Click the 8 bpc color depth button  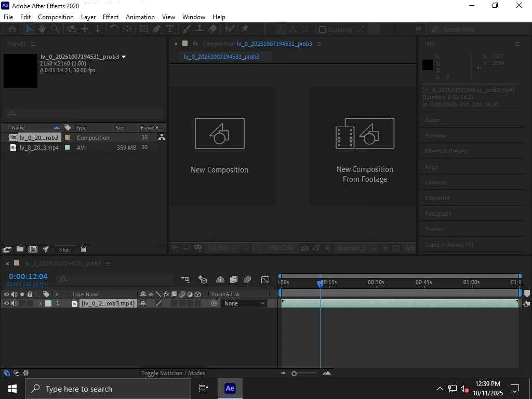(x=64, y=250)
